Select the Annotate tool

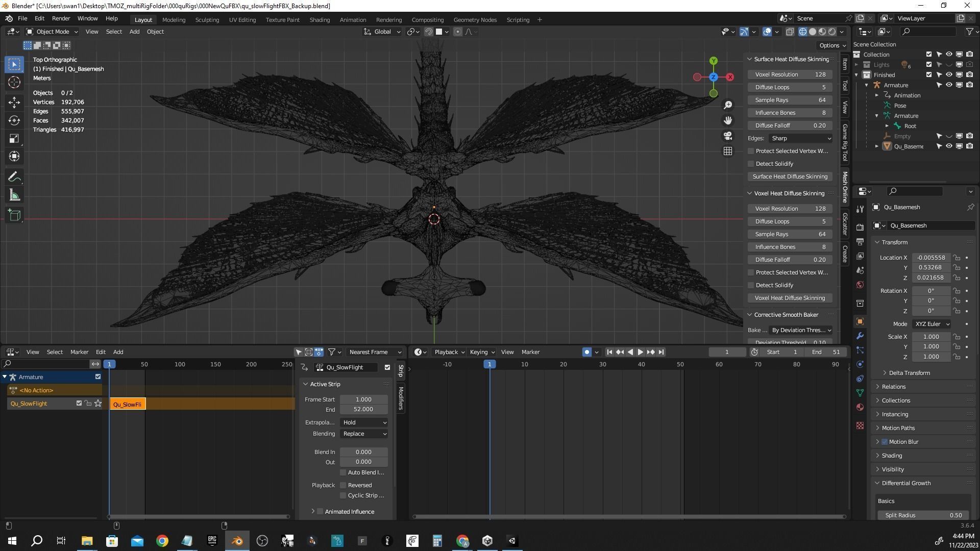tap(14, 177)
